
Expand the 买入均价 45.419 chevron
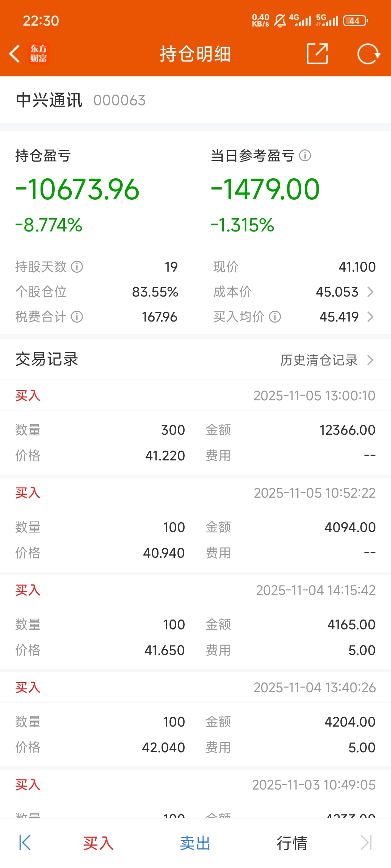370,317
